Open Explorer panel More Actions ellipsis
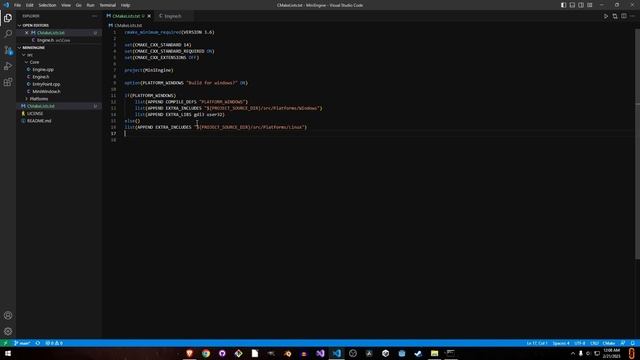This screenshot has height=360, width=640. pos(95,16)
